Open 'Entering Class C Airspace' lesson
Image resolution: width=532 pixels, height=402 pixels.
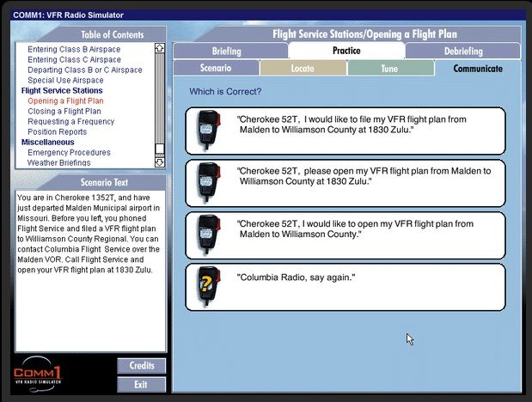74,60
